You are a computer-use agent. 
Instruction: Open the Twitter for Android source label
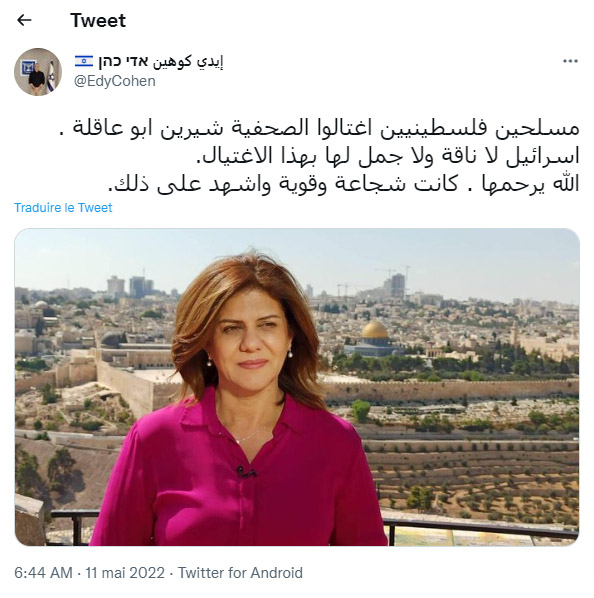tap(240, 573)
